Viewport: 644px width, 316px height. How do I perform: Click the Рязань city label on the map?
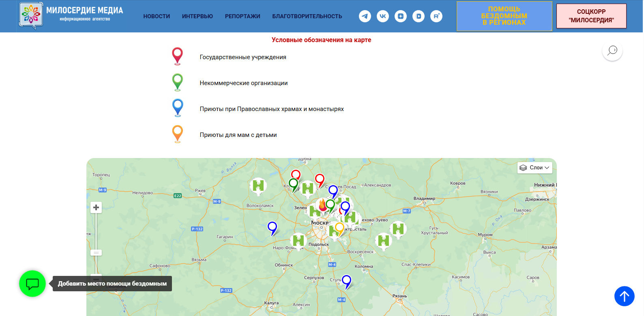pos(399,296)
